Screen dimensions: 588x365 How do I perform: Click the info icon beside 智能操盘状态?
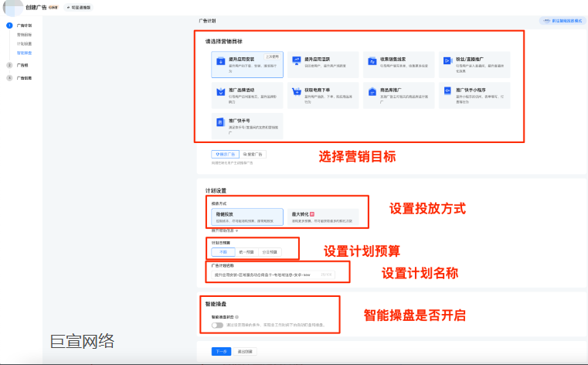point(237,317)
